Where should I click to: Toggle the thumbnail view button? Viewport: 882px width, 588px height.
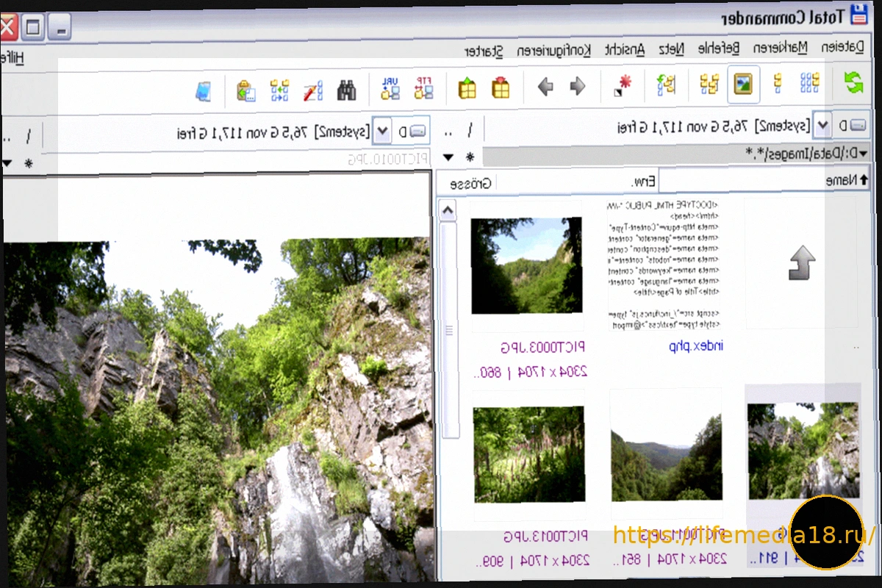pyautogui.click(x=744, y=85)
